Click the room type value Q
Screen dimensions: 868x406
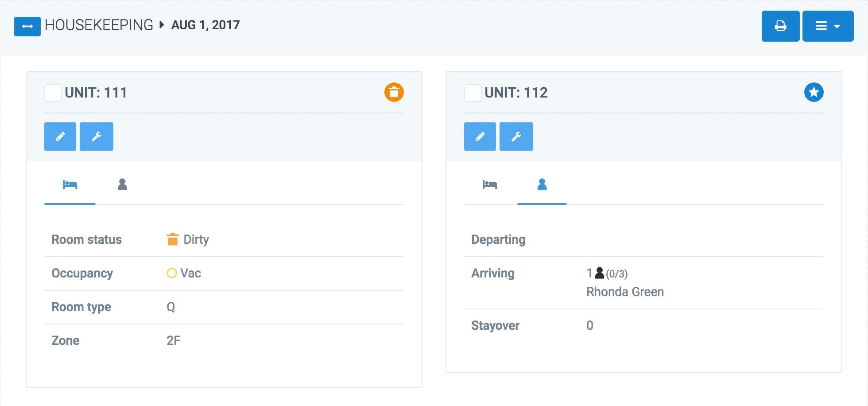click(171, 307)
